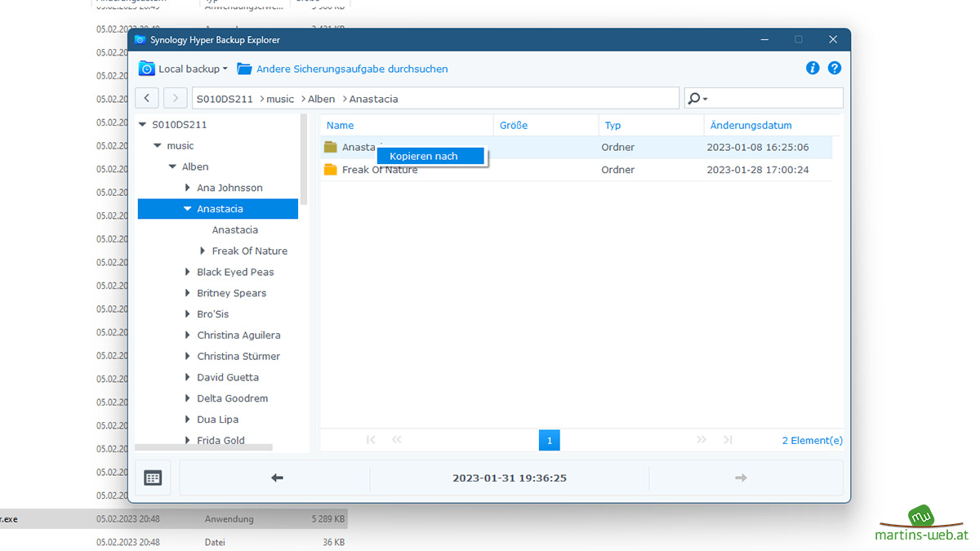
Task: Click the tree panel vertical scrollbar
Action: [304, 159]
